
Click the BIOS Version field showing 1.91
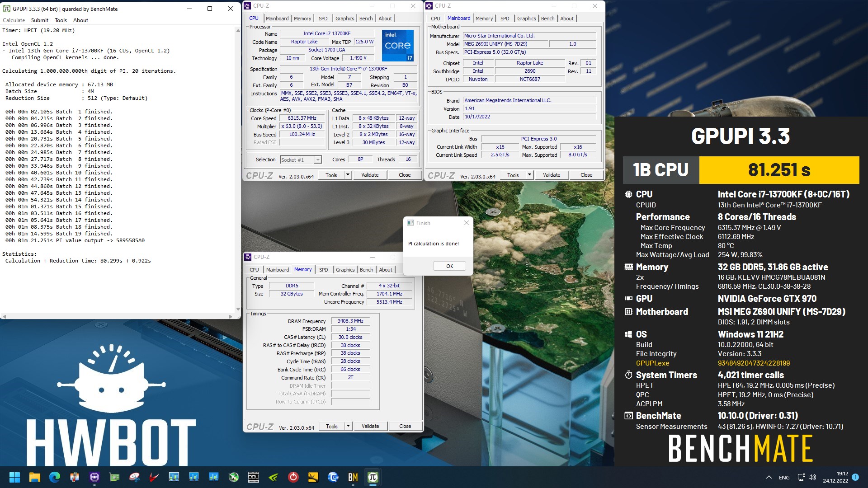529,108
